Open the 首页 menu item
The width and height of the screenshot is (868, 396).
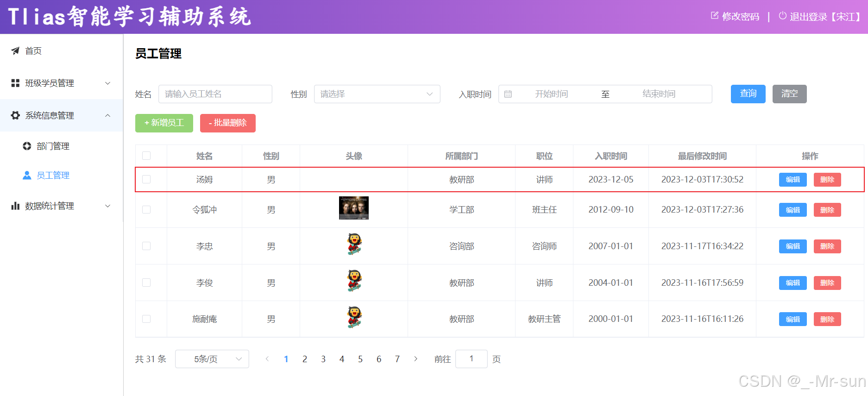click(62, 50)
